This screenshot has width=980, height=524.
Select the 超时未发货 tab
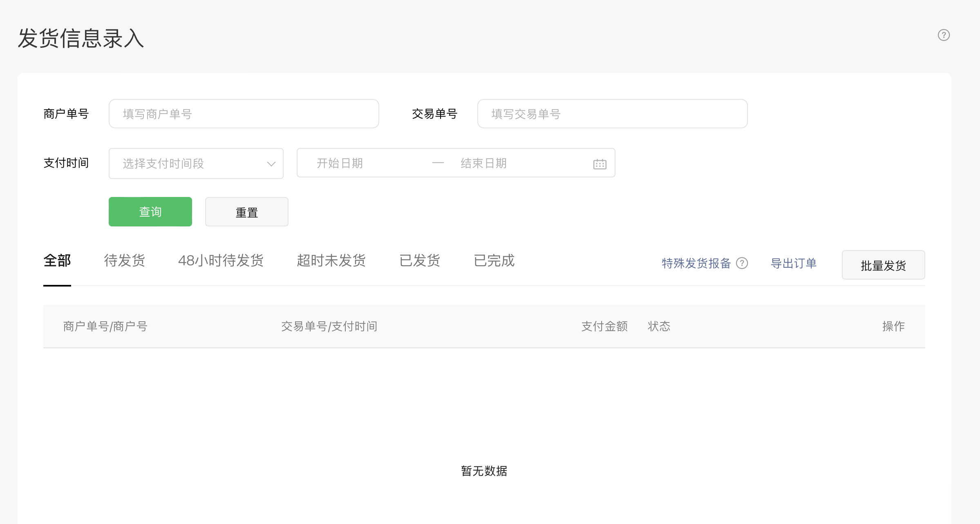[x=331, y=261]
